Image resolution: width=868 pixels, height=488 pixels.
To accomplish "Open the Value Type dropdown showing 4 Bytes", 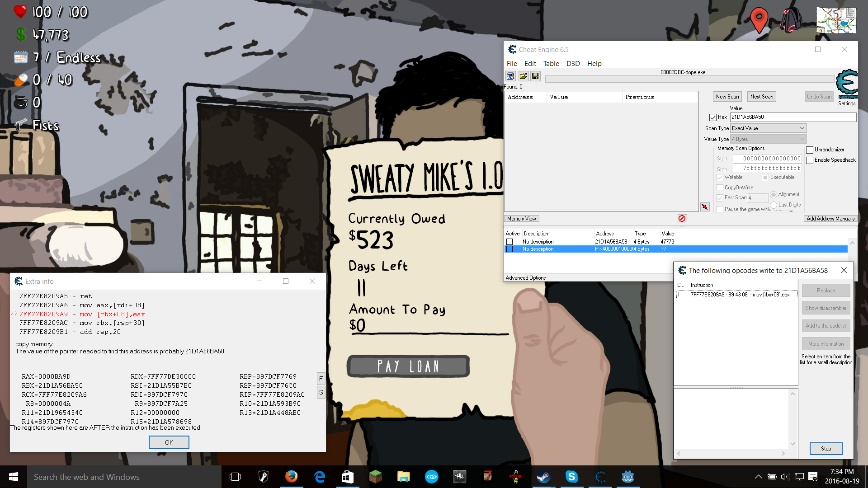I will (768, 139).
